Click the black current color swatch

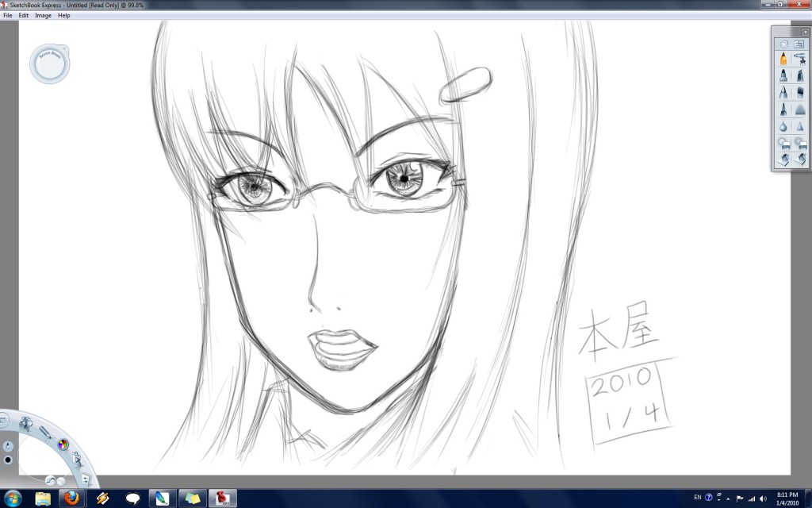pos(8,460)
